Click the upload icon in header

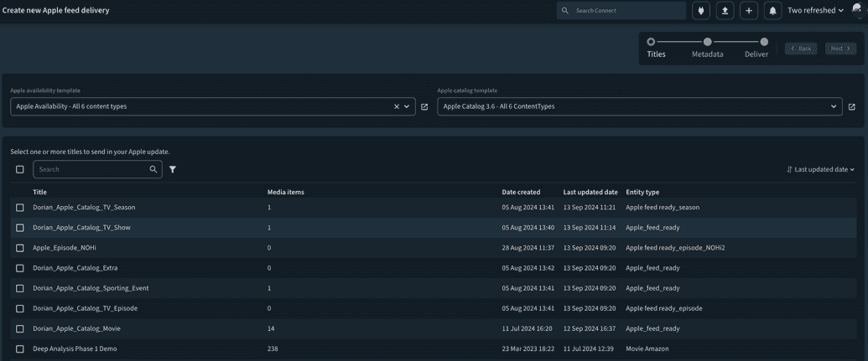point(725,11)
